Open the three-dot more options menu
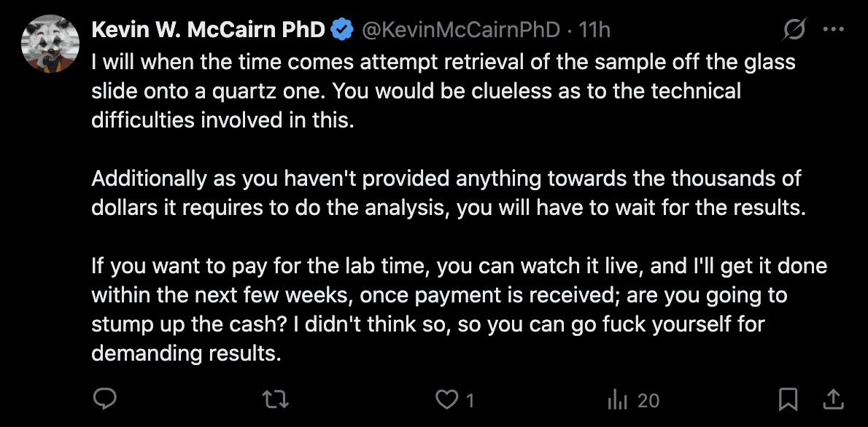Image resolution: width=868 pixels, height=427 pixels. tap(833, 30)
